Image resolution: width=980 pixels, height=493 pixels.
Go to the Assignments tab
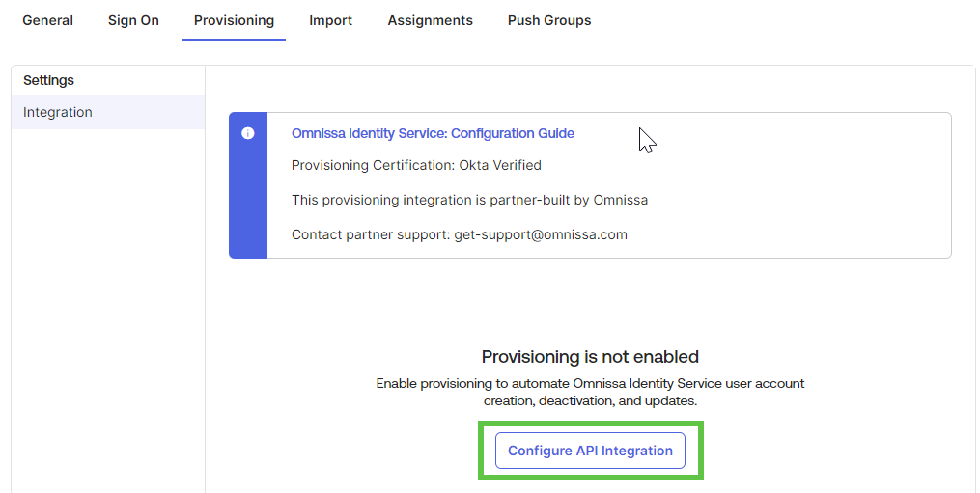(430, 20)
